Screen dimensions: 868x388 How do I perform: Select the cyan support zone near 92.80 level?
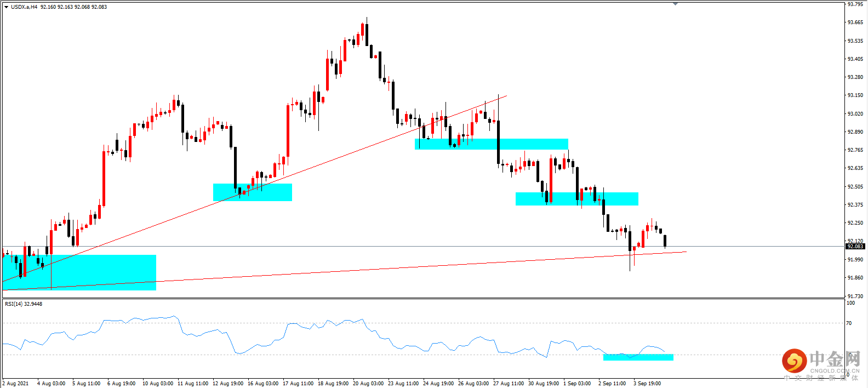coord(492,144)
